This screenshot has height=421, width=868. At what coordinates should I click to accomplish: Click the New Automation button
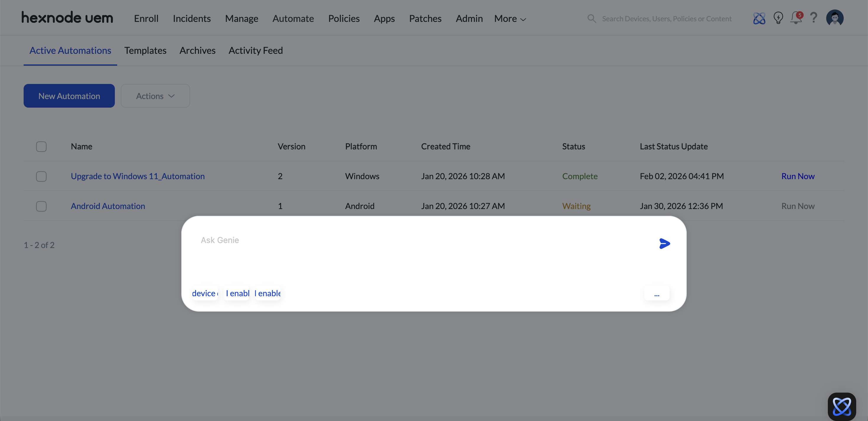(x=69, y=96)
